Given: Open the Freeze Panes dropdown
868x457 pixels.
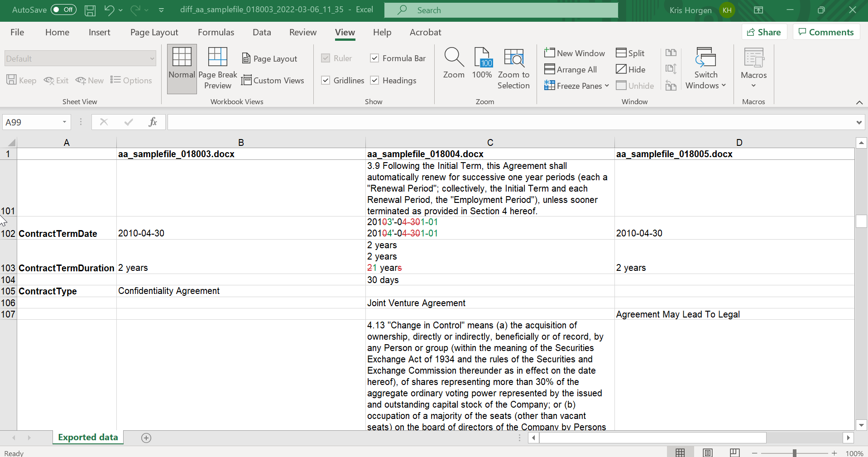Looking at the screenshot, I should point(606,86).
